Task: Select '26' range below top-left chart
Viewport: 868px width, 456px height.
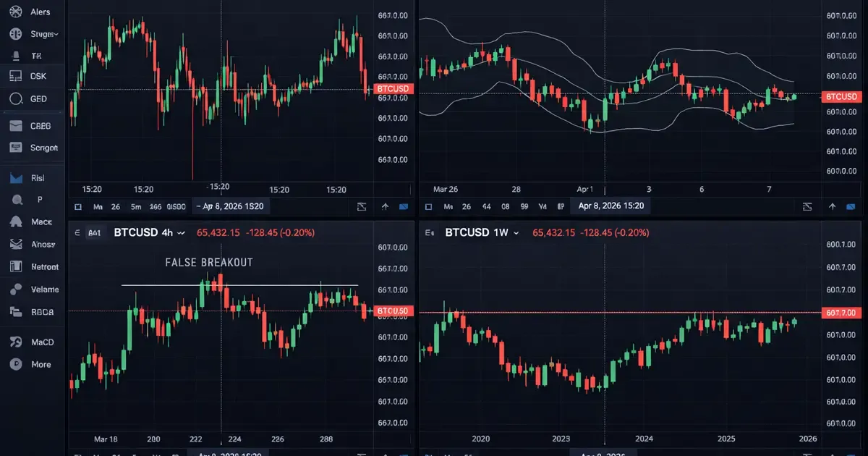Action: tap(116, 207)
